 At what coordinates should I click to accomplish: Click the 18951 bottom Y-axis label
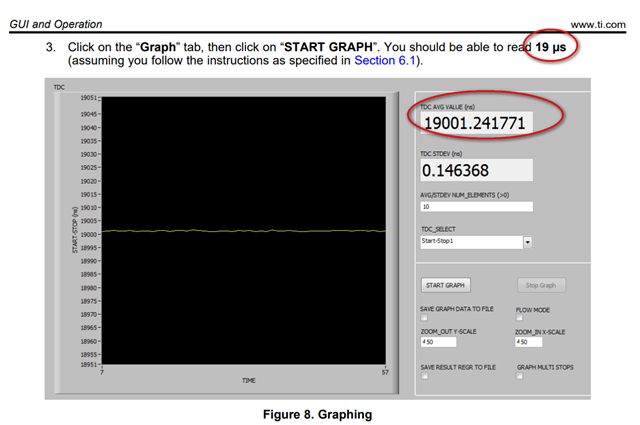coord(89,364)
